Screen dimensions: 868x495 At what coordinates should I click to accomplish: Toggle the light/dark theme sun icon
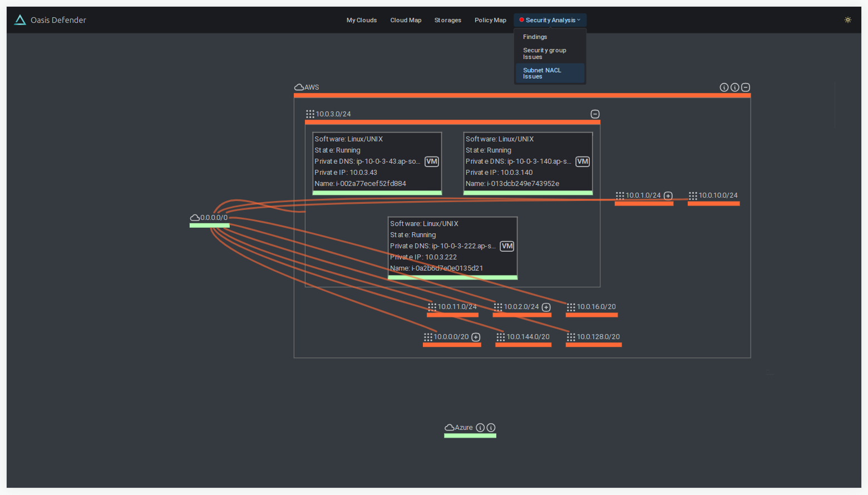coord(848,20)
